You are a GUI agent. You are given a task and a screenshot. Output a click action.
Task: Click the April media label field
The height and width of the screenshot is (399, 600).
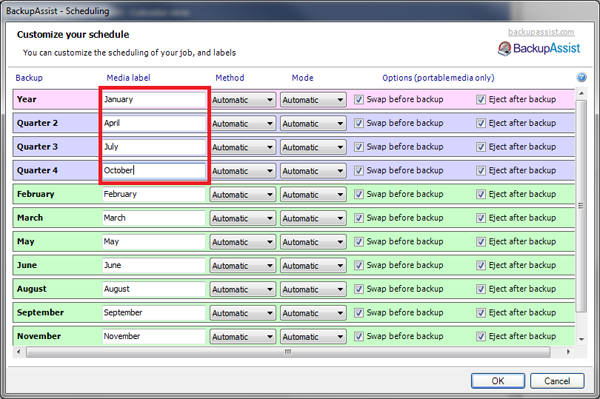click(x=154, y=124)
